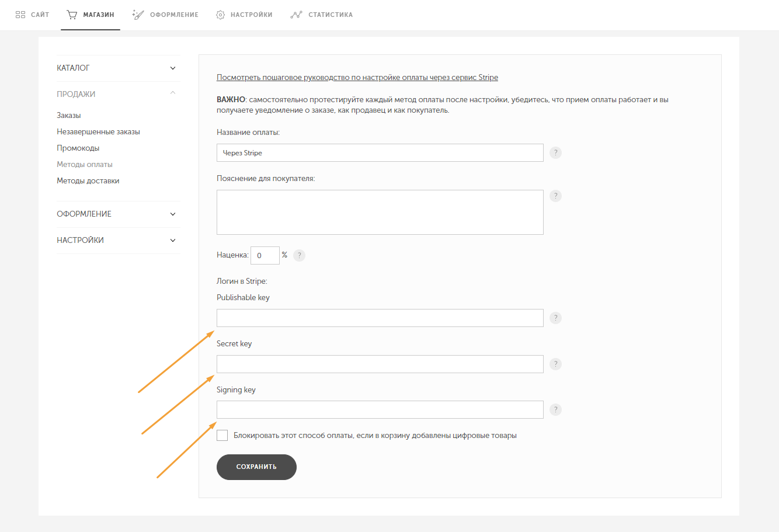Go to Методы доставки in sidebar
The width and height of the screenshot is (779, 532).
pos(88,181)
